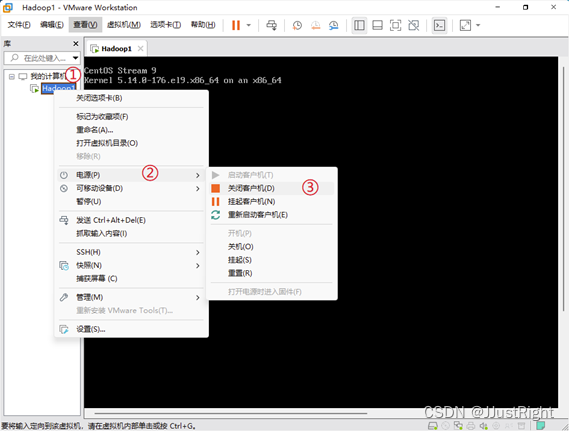Click the vertical scrollbar beside VM console
The height and width of the screenshot is (431, 569).
tap(563, 189)
